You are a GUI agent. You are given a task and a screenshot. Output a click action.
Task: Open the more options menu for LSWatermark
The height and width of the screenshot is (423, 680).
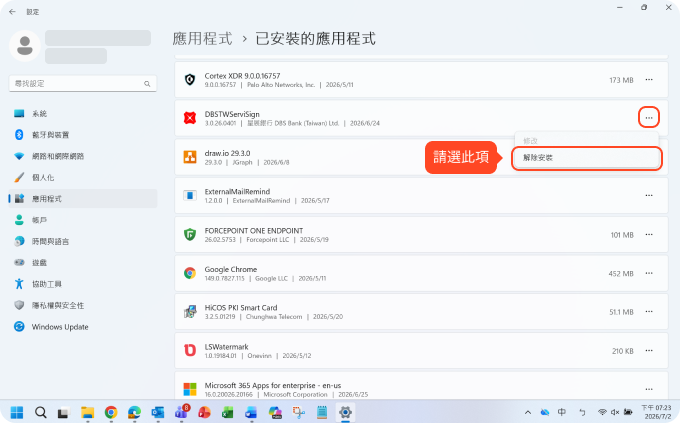tap(649, 351)
